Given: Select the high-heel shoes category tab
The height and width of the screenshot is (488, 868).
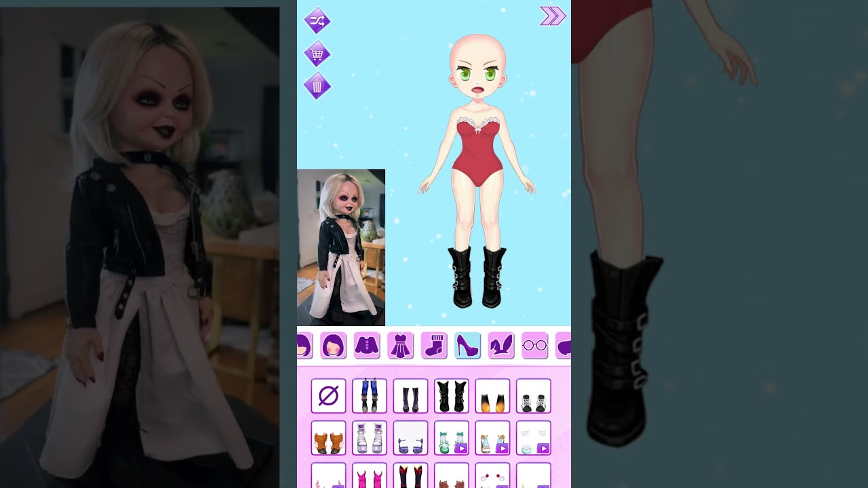Looking at the screenshot, I should pyautogui.click(x=468, y=346).
